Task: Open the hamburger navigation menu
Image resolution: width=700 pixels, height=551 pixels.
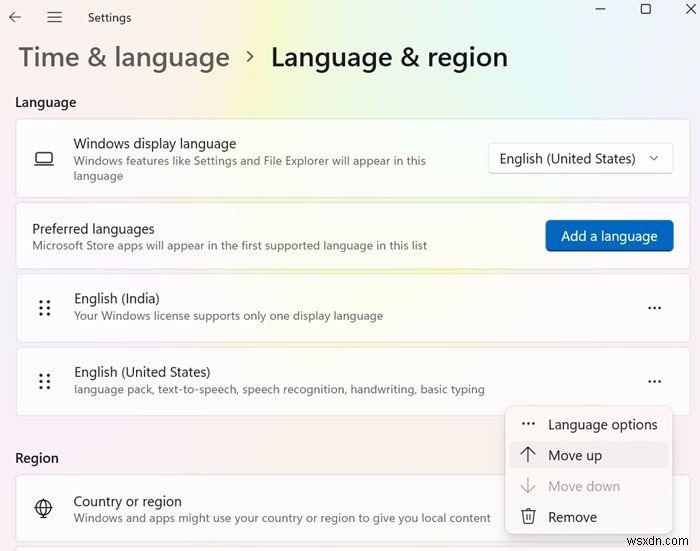Action: click(x=54, y=17)
